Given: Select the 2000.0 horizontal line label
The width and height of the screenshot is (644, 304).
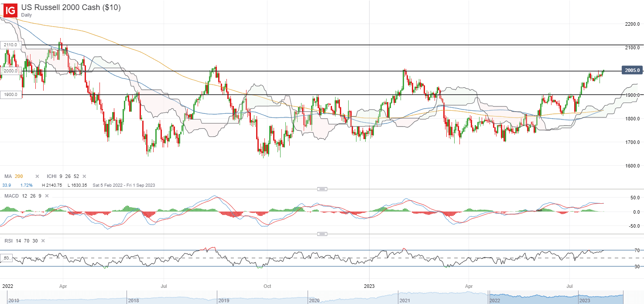Looking at the screenshot, I should pos(10,71).
